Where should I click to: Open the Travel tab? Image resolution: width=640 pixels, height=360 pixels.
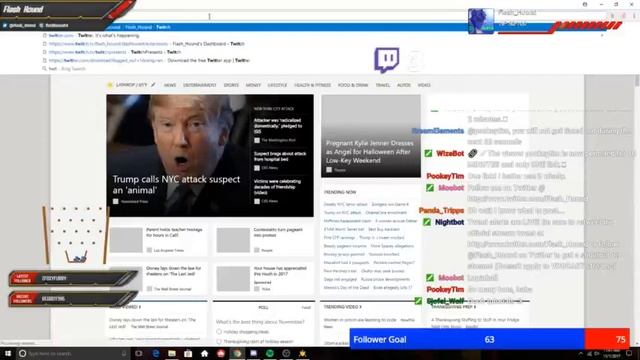pyautogui.click(x=382, y=85)
